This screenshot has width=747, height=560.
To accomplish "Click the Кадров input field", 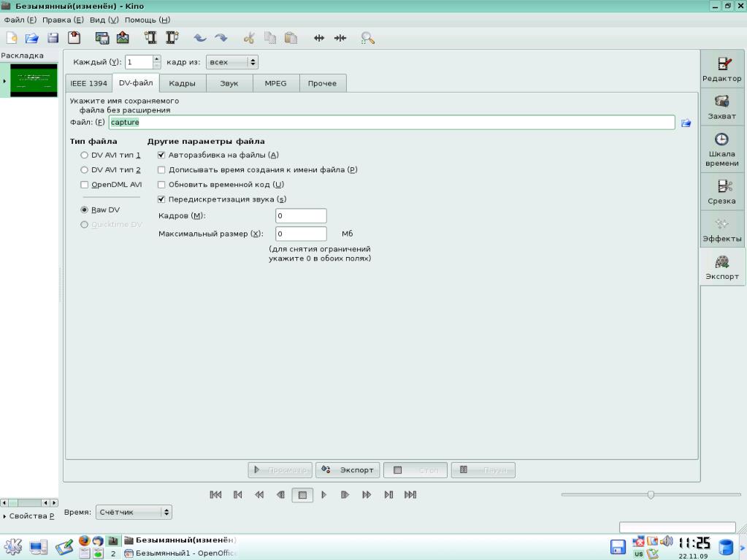I will (301, 215).
